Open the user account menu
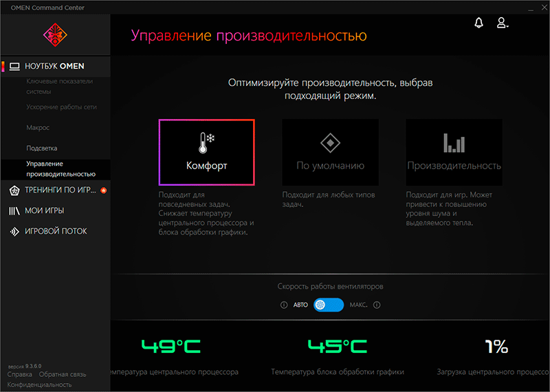 click(503, 23)
